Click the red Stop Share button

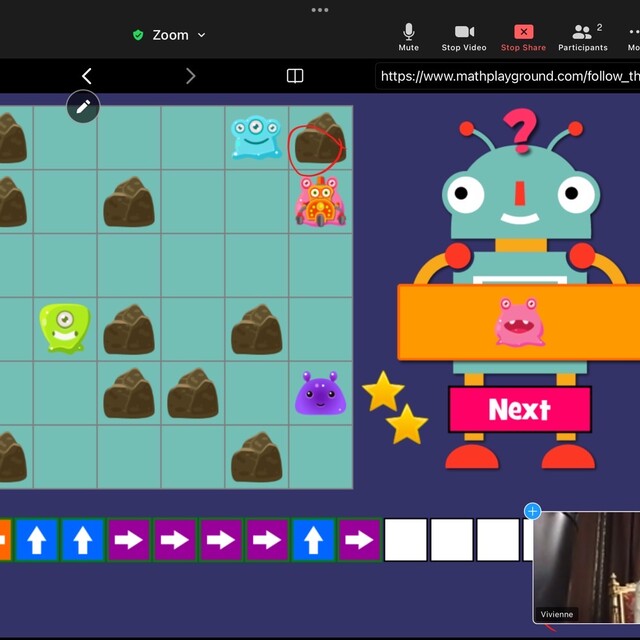point(523,38)
